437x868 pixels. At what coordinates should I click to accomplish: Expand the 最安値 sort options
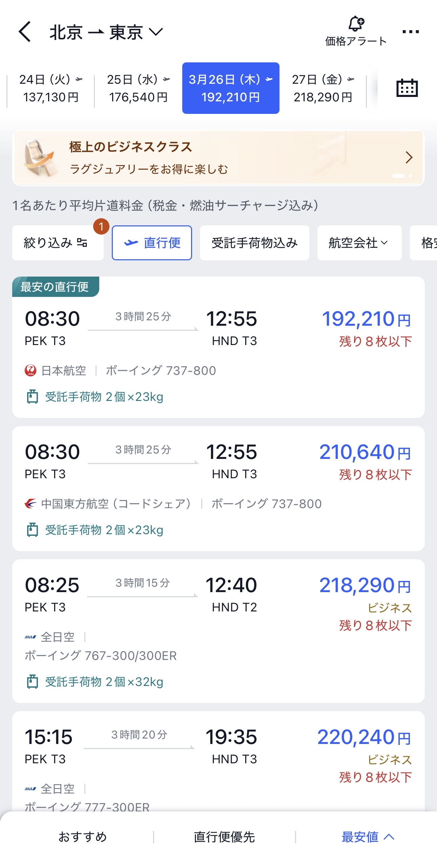point(368,837)
